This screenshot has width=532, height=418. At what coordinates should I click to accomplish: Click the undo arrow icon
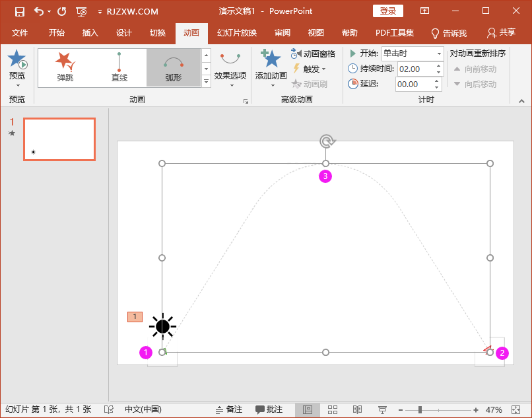pyautogui.click(x=39, y=11)
